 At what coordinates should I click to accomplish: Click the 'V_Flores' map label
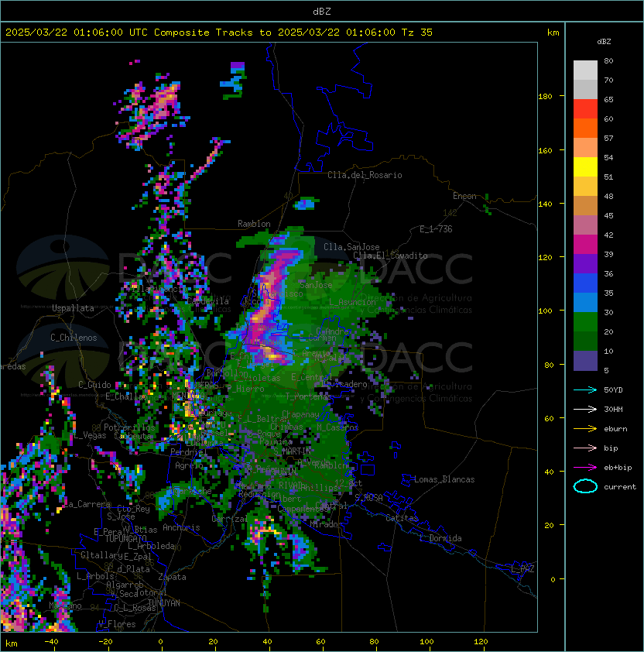(x=117, y=624)
